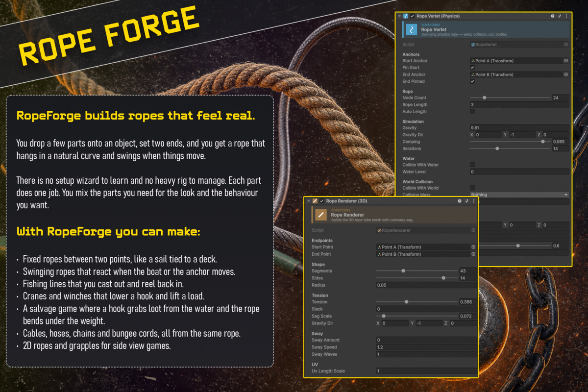Adjust the Sides slider
Viewport: 588px width, 392px height.
416,278
